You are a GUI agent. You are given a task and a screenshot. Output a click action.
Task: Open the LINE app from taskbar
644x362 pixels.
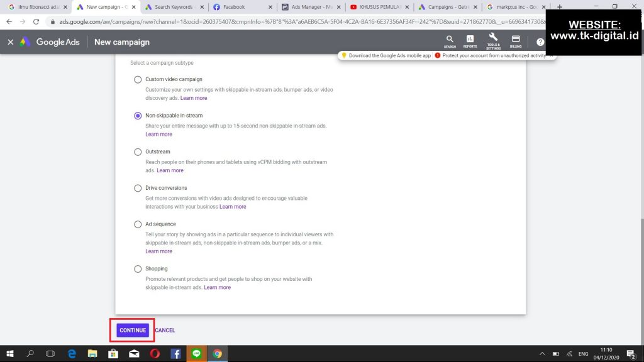point(196,354)
